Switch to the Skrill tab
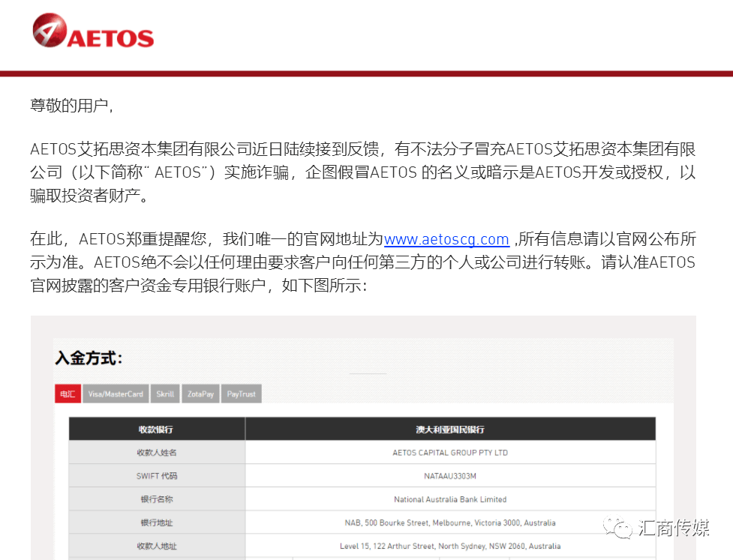 pyautogui.click(x=165, y=394)
